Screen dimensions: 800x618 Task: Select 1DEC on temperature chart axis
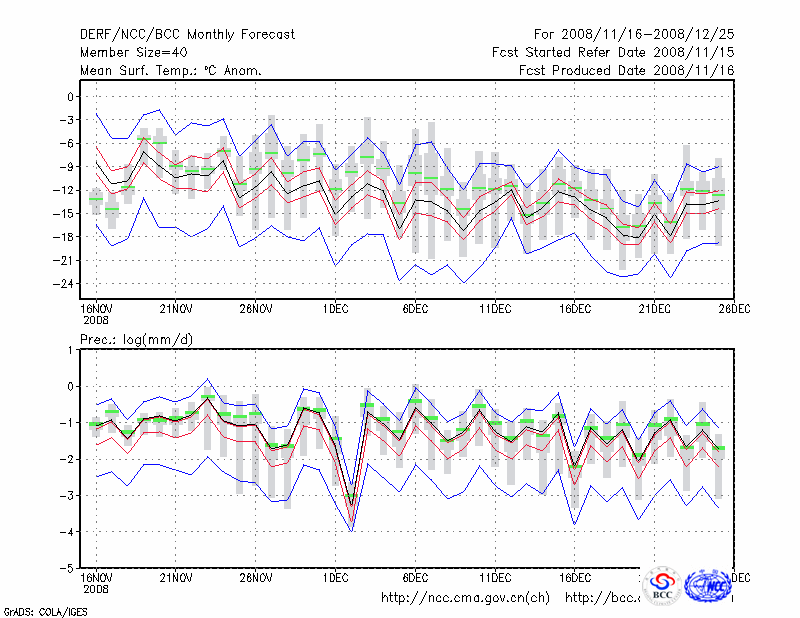[335, 308]
